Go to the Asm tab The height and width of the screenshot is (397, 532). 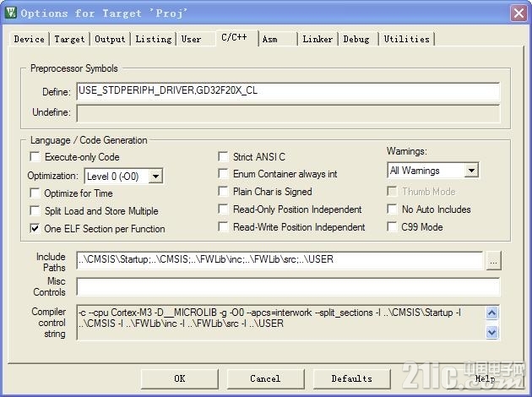click(269, 39)
